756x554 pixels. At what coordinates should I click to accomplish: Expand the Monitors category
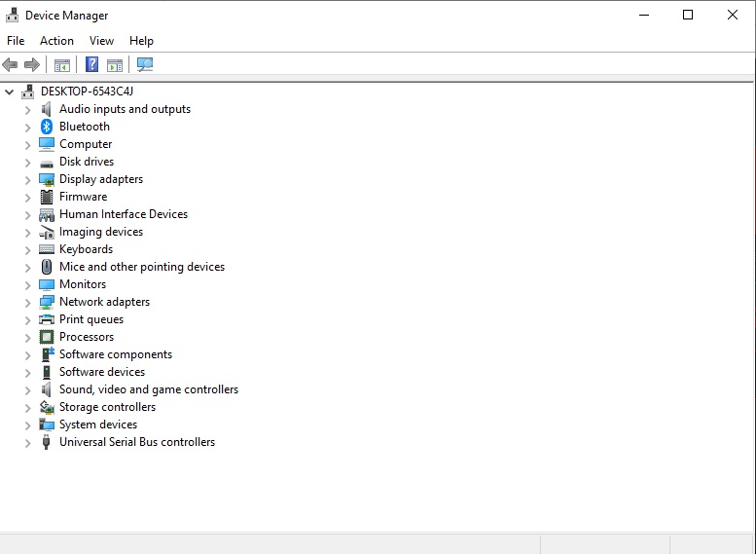point(28,284)
